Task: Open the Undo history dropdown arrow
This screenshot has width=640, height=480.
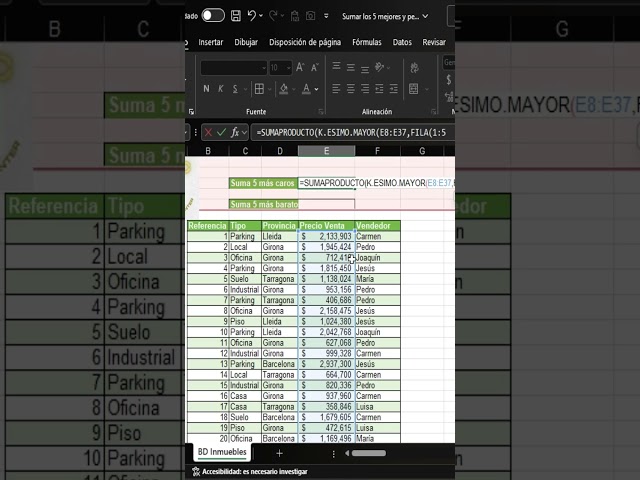Action: [261, 16]
